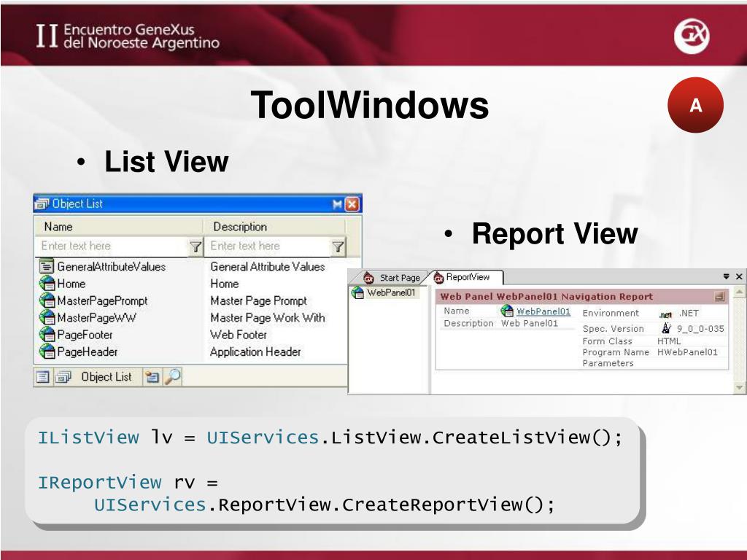Image resolution: width=747 pixels, height=560 pixels.
Task: Click the WebPanel01 tree item icon
Action: pos(357,292)
